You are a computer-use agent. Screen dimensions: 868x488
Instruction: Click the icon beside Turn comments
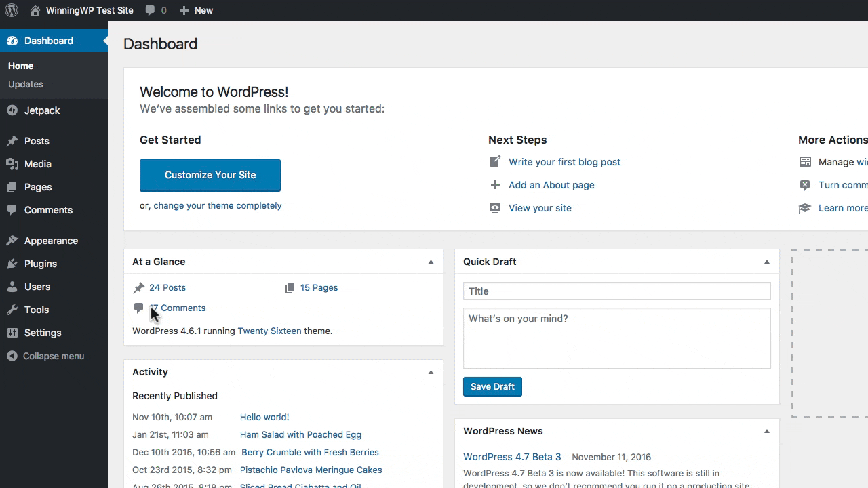point(805,185)
